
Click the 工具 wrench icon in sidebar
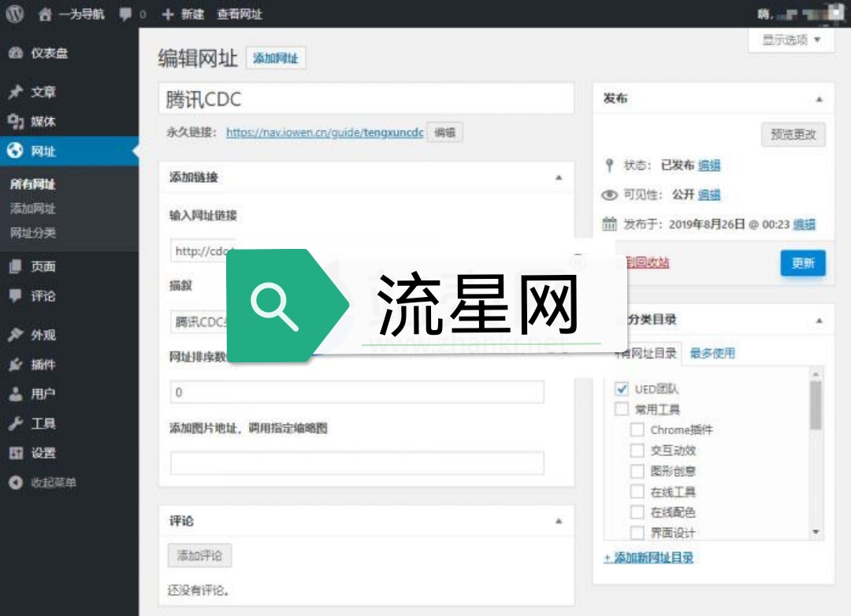point(16,423)
